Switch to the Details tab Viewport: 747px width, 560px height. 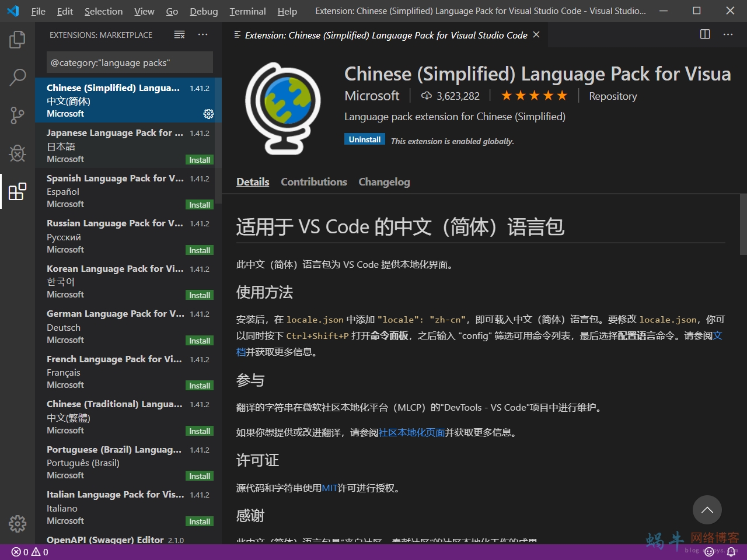point(253,182)
